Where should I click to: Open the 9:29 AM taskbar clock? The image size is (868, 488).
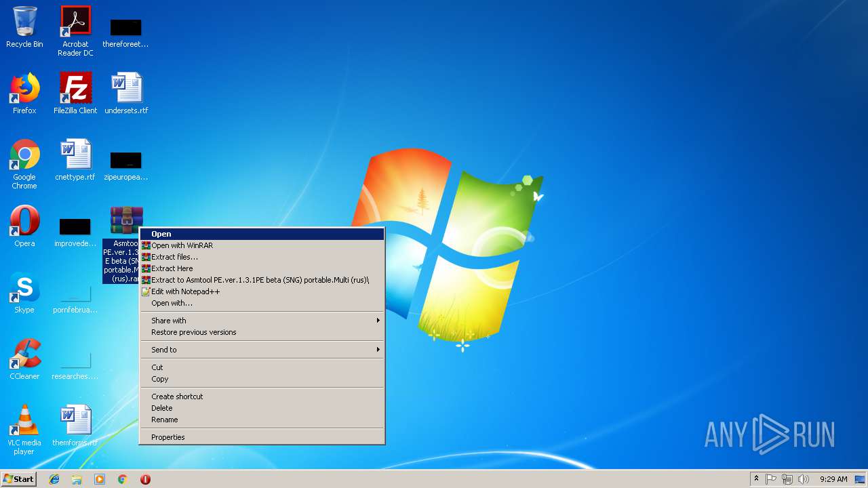click(833, 479)
